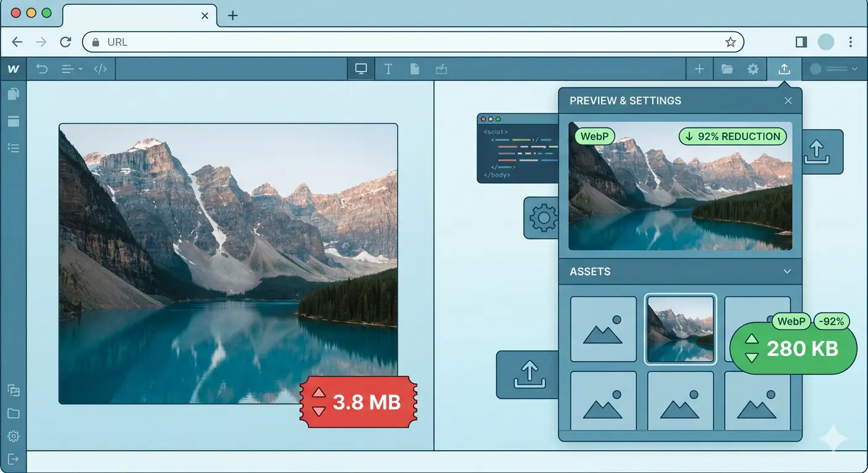Screen dimensions: 868x473
Task: Open the pages panel from the left sidebar
Action: [14, 94]
